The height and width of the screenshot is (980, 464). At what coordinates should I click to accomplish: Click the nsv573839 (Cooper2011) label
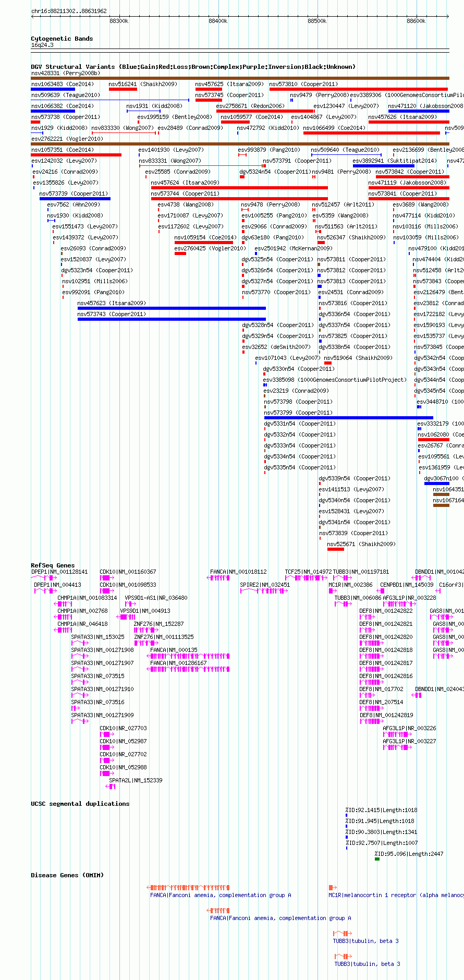pyautogui.click(x=353, y=533)
